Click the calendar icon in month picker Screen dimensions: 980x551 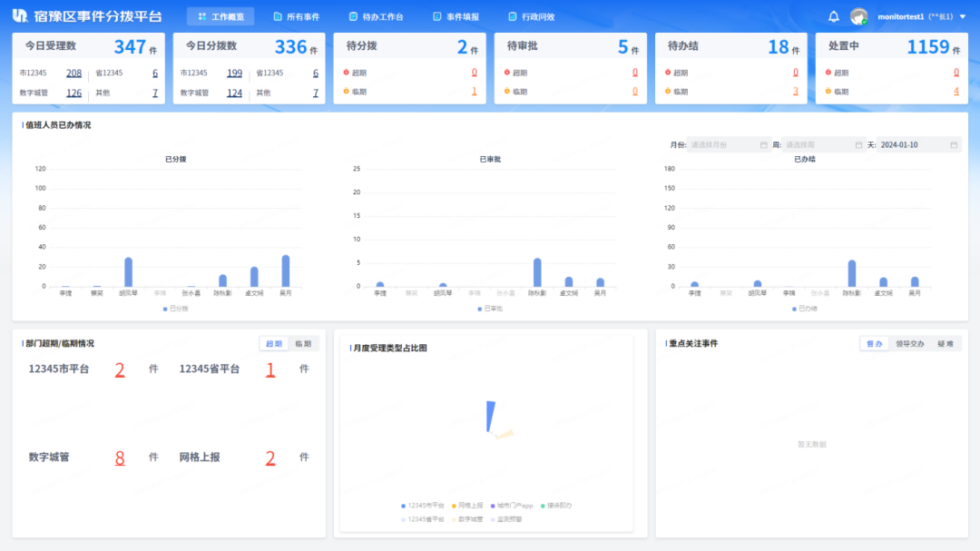pyautogui.click(x=763, y=144)
